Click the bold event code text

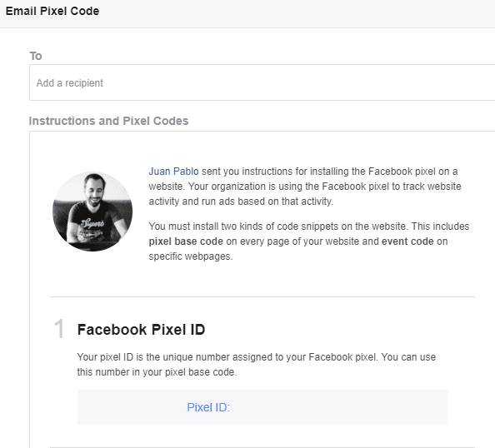[x=407, y=241]
